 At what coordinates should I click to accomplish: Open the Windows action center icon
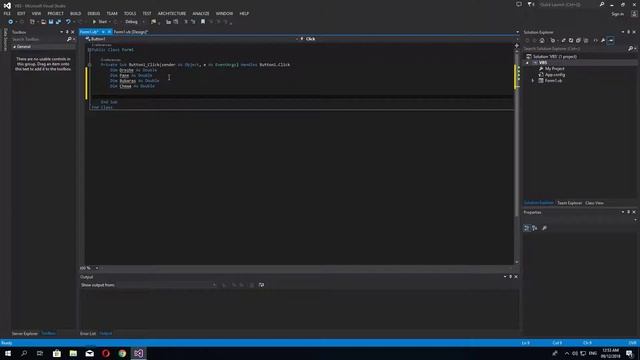click(629, 353)
